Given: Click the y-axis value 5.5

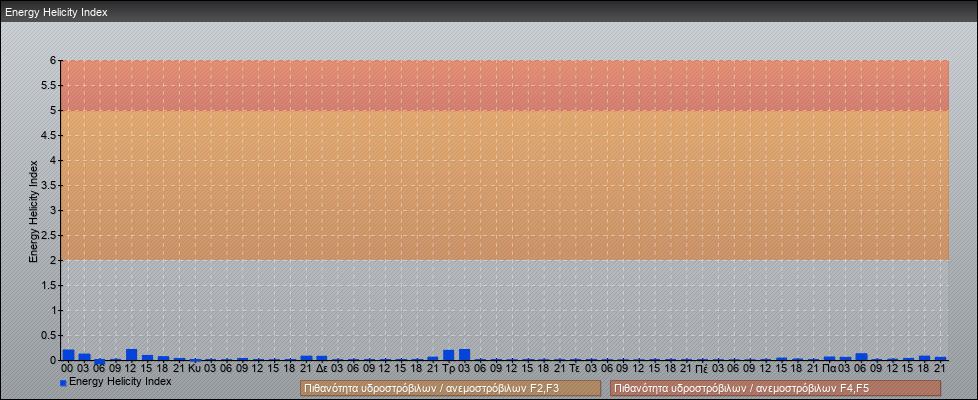Looking at the screenshot, I should coord(50,85).
